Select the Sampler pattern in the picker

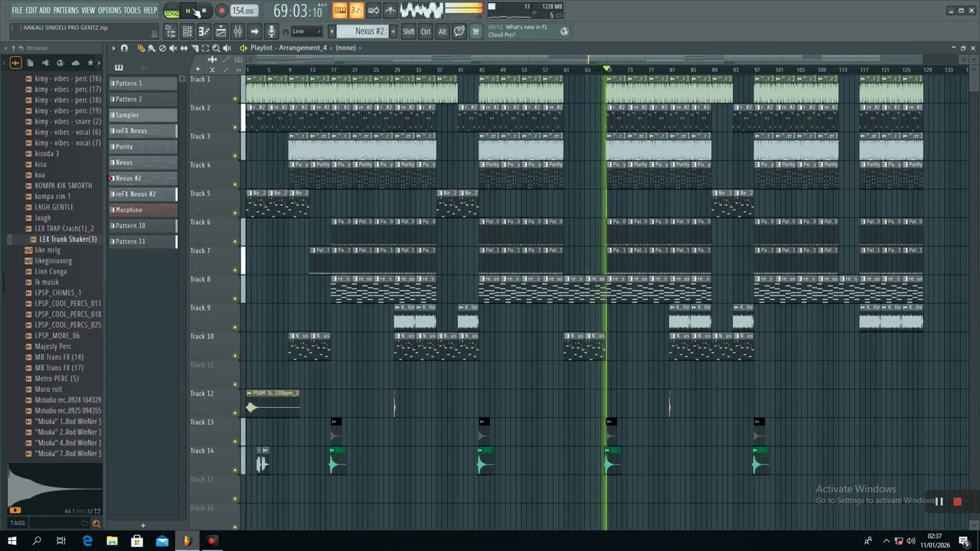pos(143,115)
